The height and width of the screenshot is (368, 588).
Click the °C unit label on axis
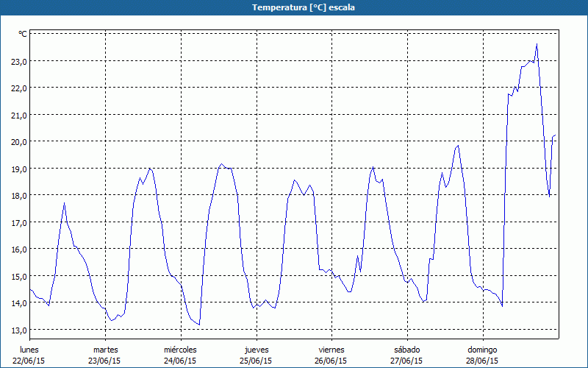23,34
